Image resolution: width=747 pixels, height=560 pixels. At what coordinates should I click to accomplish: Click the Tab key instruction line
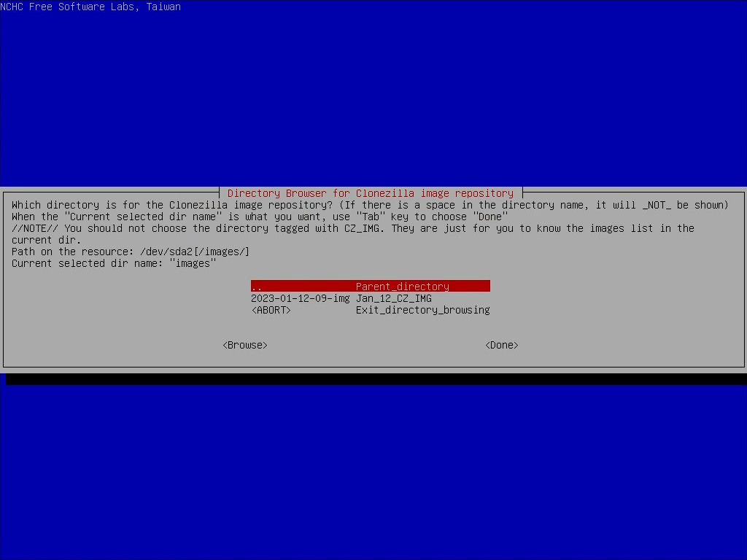pyautogui.click(x=259, y=217)
